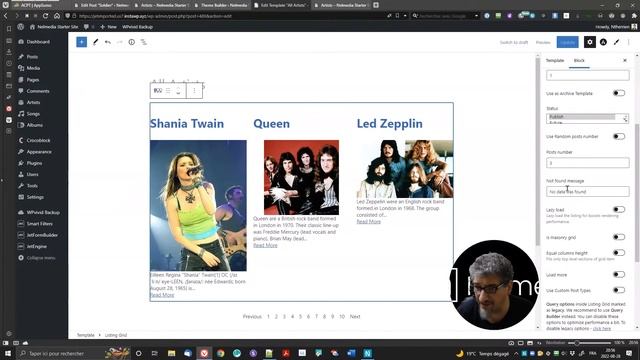The height and width of the screenshot is (360, 640).
Task: Toggle Use Custom Post Types switch
Action: [x=619, y=290]
